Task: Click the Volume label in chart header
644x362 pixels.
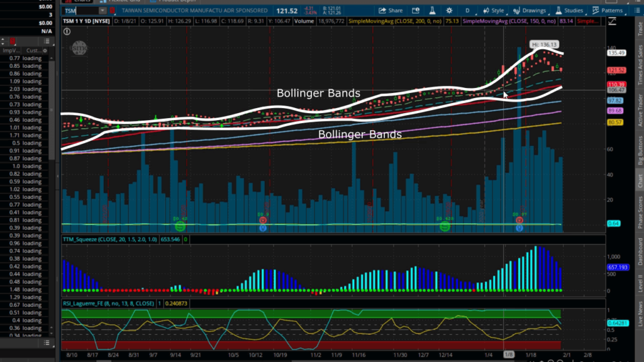Action: tap(304, 21)
